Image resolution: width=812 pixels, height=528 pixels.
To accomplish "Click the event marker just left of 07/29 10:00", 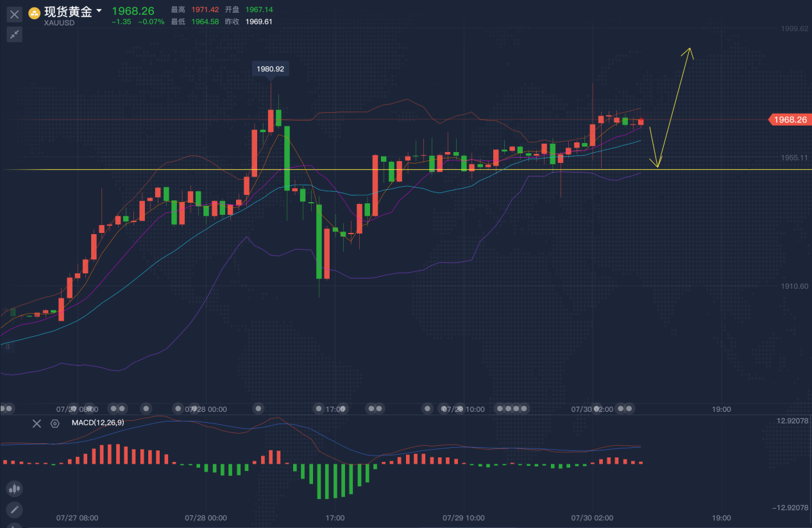I will pyautogui.click(x=428, y=408).
